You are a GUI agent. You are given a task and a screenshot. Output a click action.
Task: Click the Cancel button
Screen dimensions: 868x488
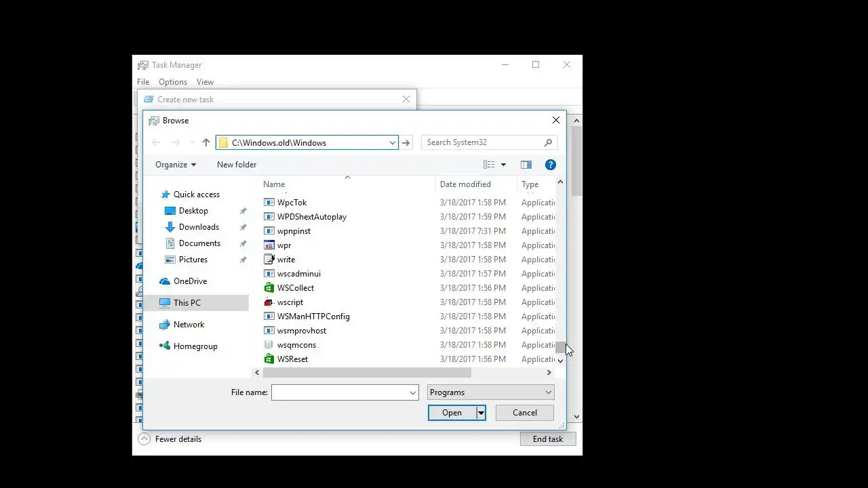click(525, 413)
